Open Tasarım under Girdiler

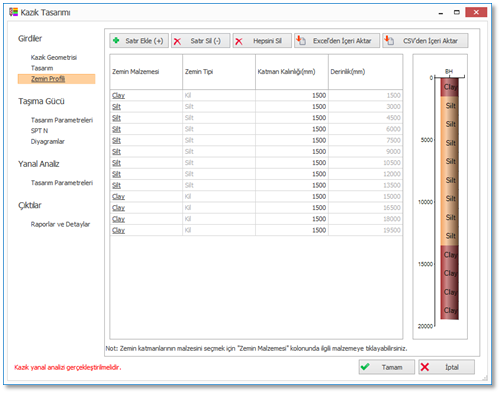(42, 68)
